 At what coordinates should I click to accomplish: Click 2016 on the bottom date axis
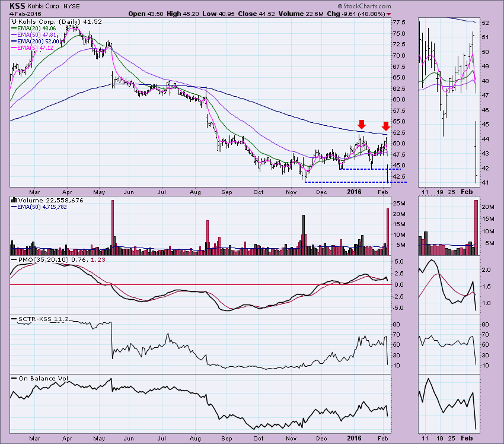click(x=354, y=438)
